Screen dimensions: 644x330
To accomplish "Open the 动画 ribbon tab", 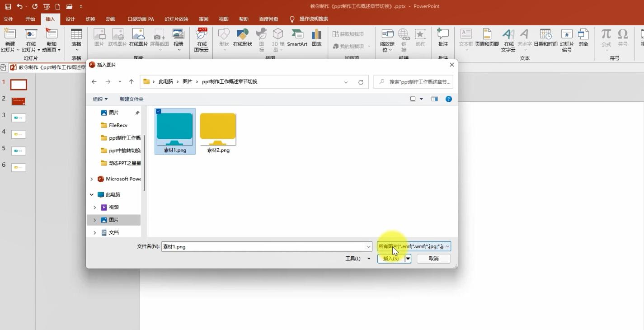I will (x=110, y=19).
